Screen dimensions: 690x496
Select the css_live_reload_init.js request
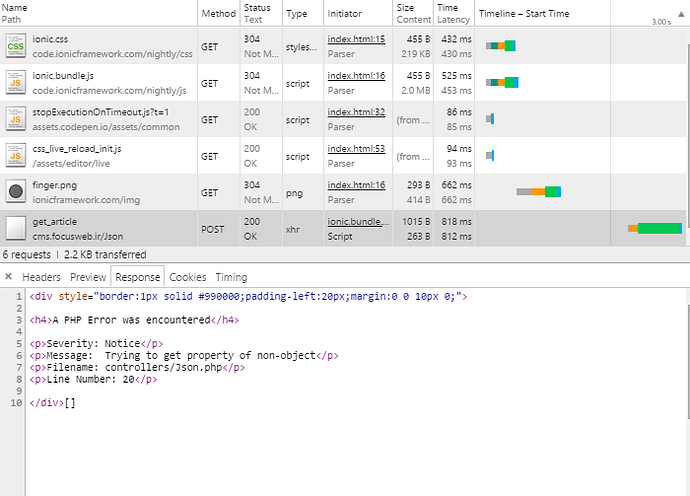click(77, 149)
